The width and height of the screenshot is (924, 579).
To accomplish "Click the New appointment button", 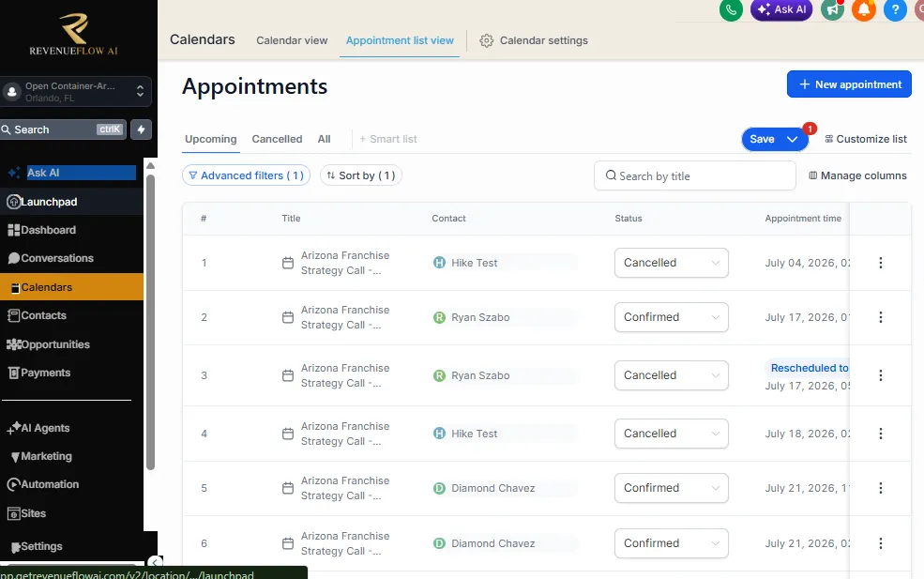I will (849, 84).
